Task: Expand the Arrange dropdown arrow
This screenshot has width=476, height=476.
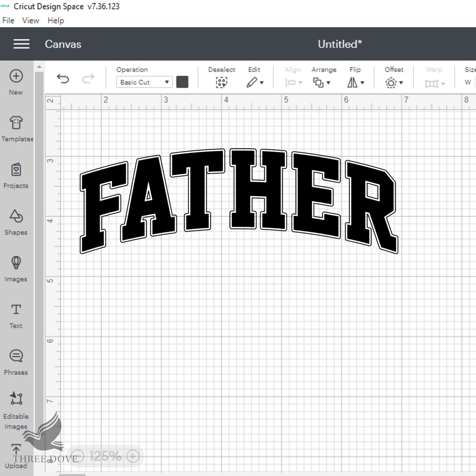Action: coord(328,83)
